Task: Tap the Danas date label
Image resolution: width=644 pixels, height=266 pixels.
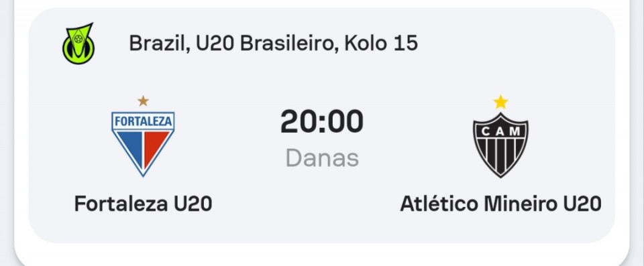Action: click(322, 158)
